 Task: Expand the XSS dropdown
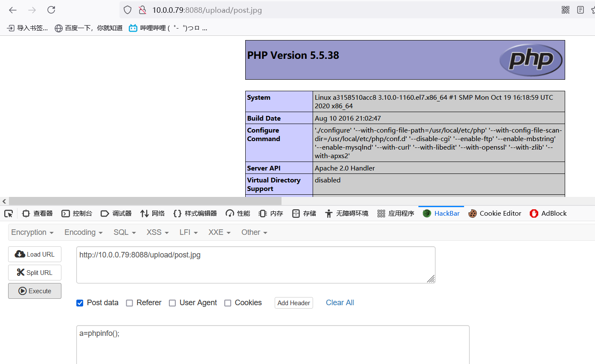(157, 232)
